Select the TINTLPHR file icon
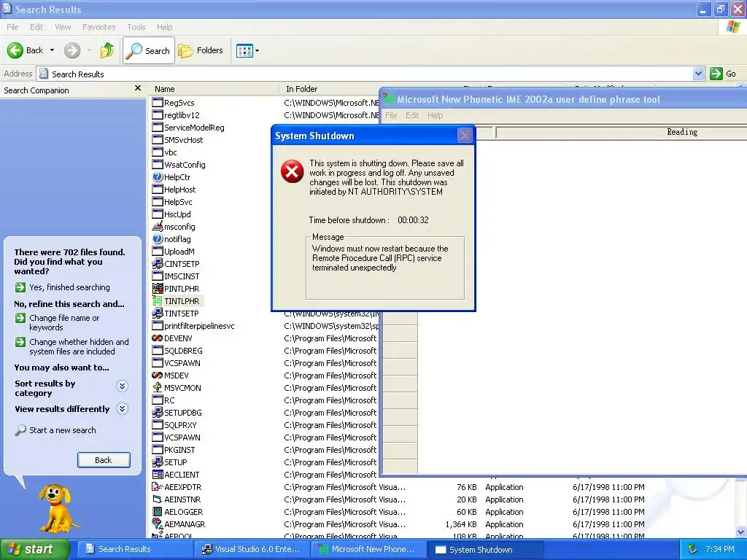 pos(158,300)
